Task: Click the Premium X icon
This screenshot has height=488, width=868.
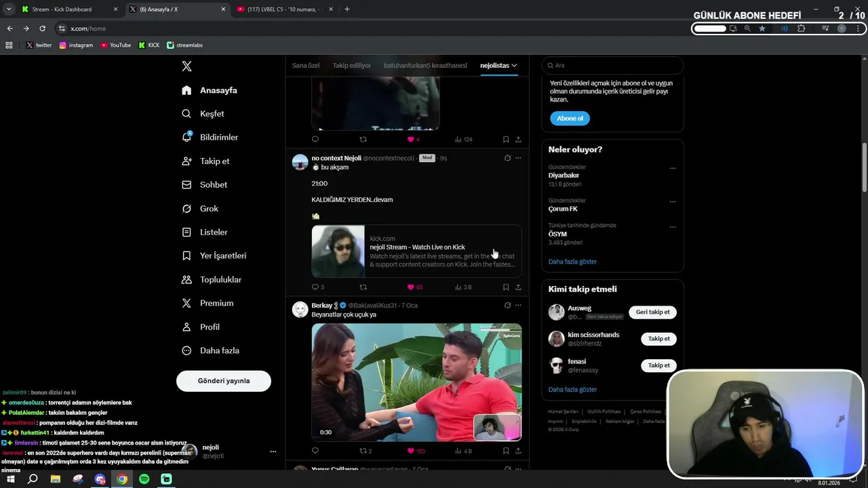Action: [x=186, y=303]
